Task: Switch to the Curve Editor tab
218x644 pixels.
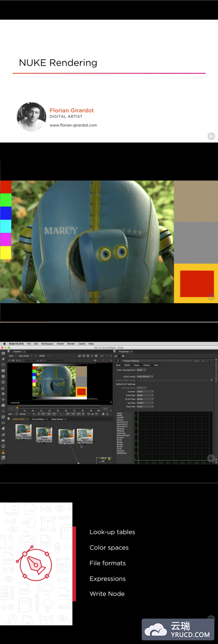Action: click(x=38, y=419)
